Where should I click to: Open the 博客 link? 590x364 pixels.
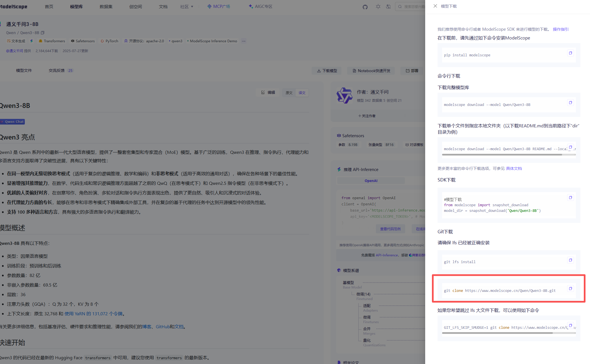tap(147, 327)
